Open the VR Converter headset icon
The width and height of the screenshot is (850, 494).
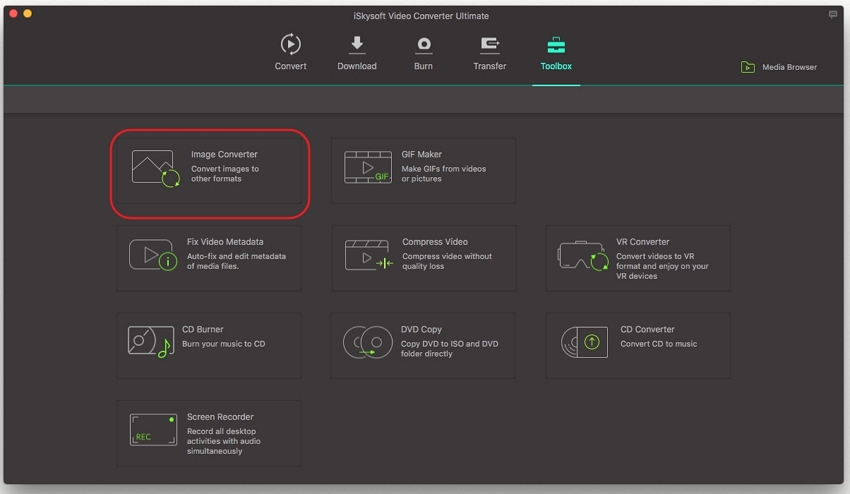pos(583,256)
